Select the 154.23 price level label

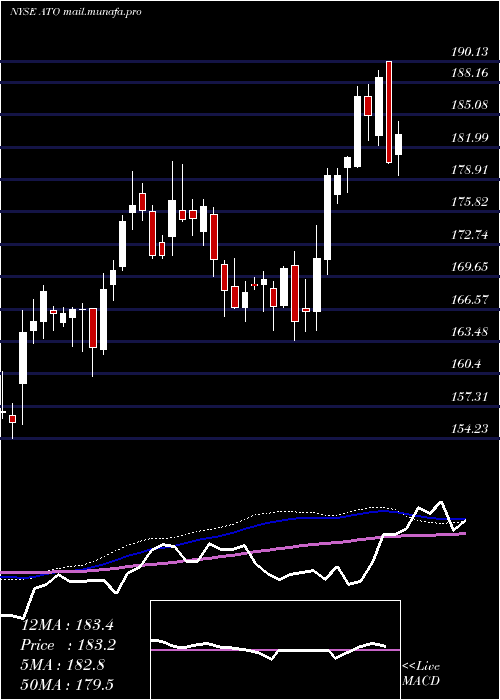coord(469,429)
